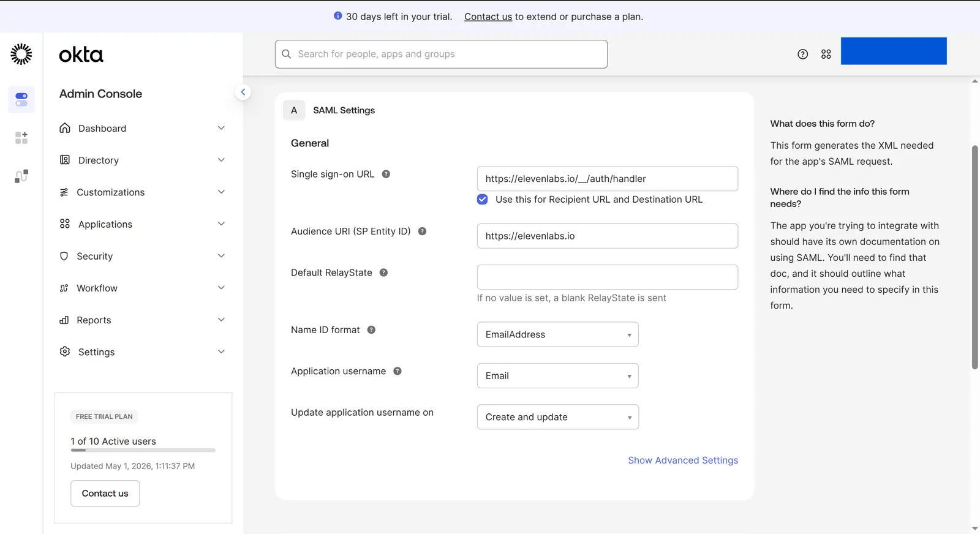980x534 pixels.
Task: Show help for Audience URI field
Action: 422,231
